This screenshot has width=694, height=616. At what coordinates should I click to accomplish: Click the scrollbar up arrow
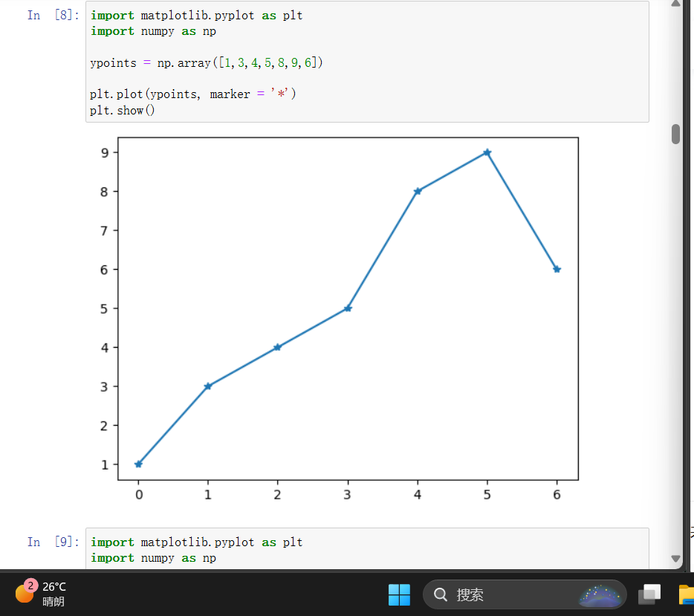coord(675,4)
